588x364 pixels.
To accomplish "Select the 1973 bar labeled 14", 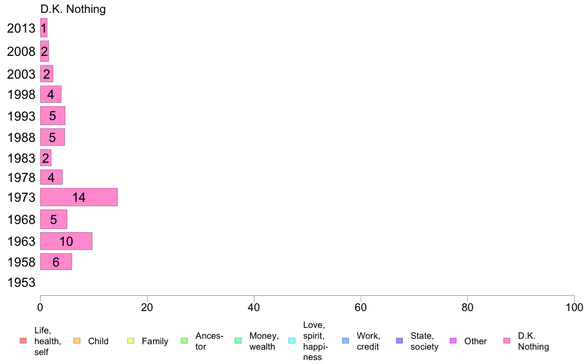I will tap(79, 197).
